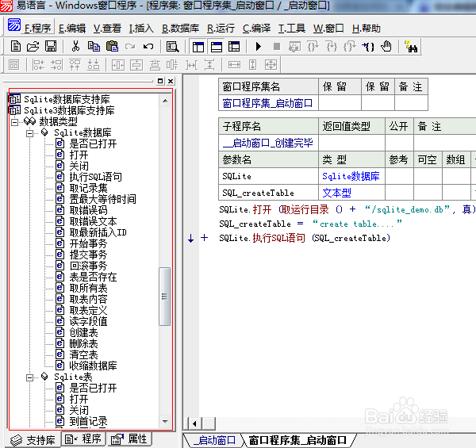The height and width of the screenshot is (448, 476).
Task: Click the tree scrollbar up arrow
Action: pos(165,101)
